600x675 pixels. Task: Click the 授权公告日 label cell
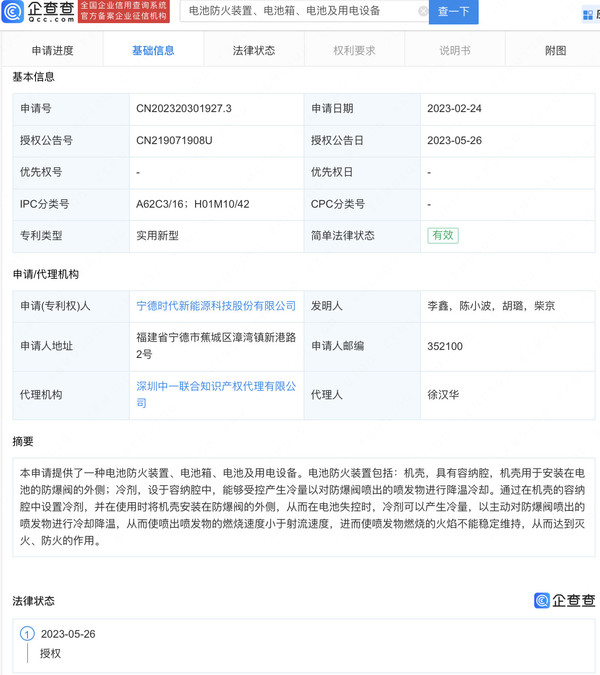362,140
